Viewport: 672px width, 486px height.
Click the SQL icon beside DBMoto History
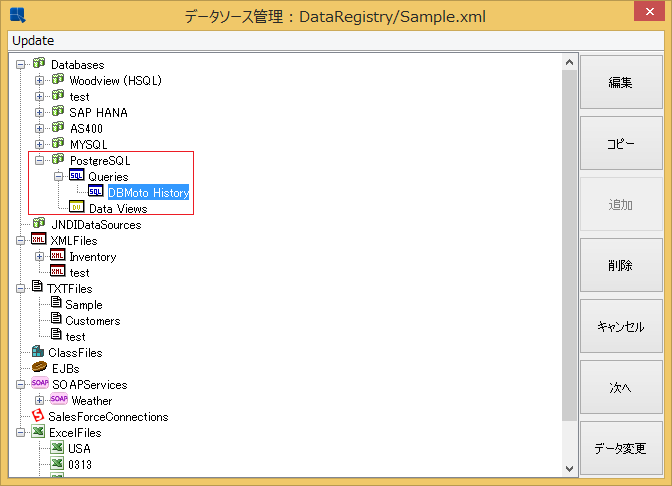tap(96, 191)
